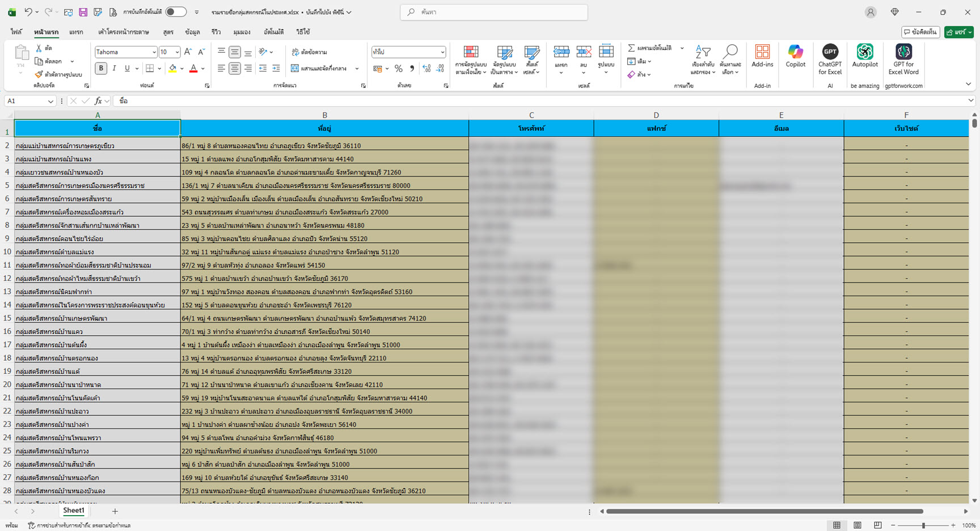
Task: Open the Tahoma font name dropdown
Action: [x=154, y=52]
